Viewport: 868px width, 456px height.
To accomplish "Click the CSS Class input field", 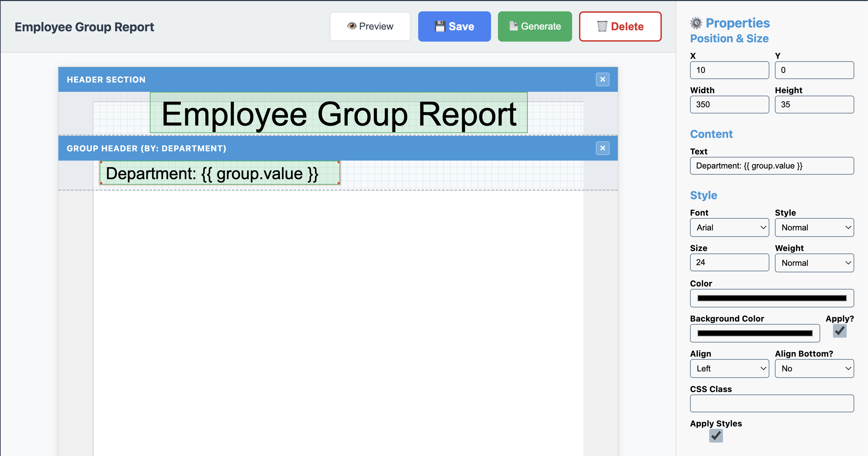I will pos(772,403).
